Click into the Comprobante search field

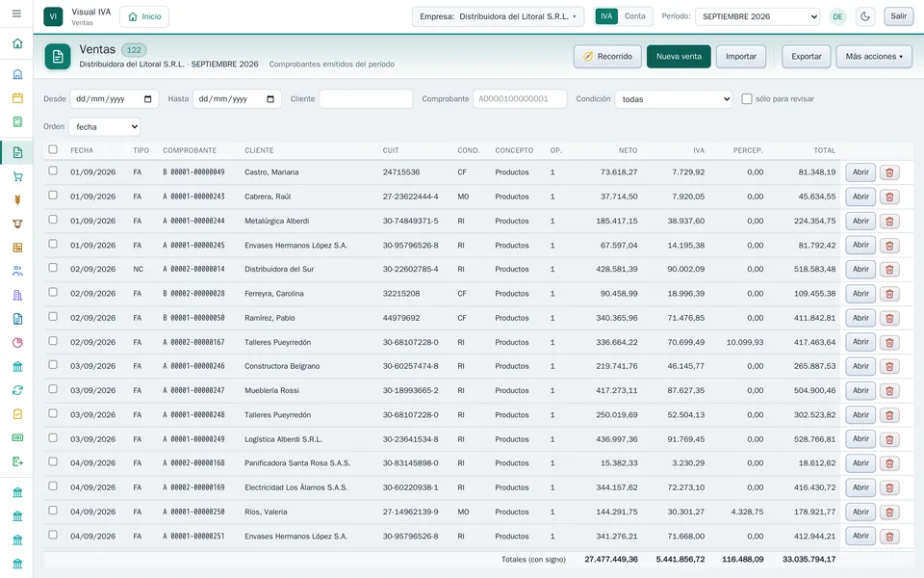tap(520, 99)
